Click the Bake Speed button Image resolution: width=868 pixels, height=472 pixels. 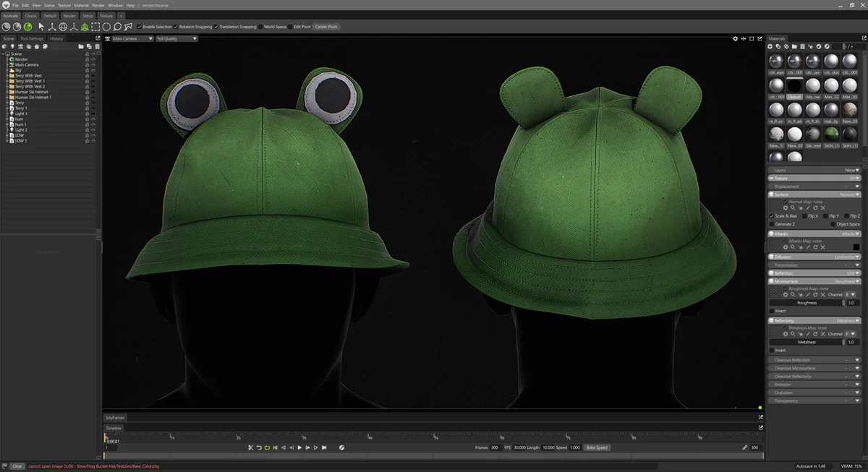[597, 447]
